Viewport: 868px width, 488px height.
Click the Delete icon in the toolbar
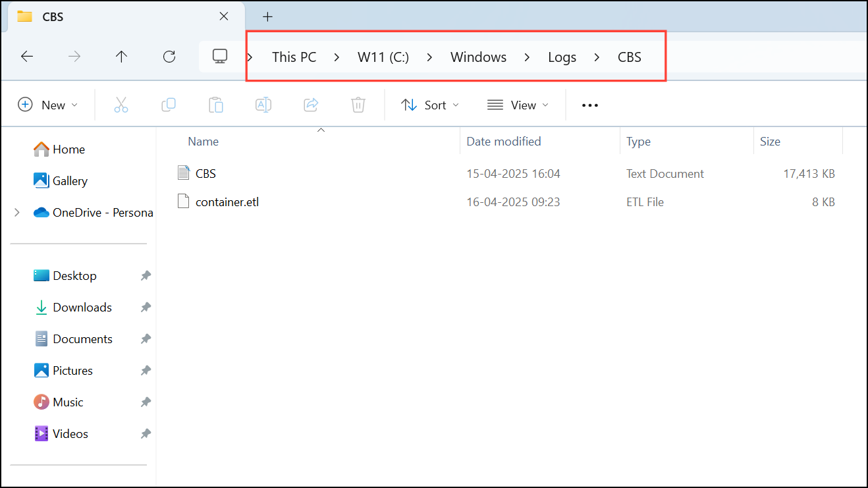click(358, 105)
